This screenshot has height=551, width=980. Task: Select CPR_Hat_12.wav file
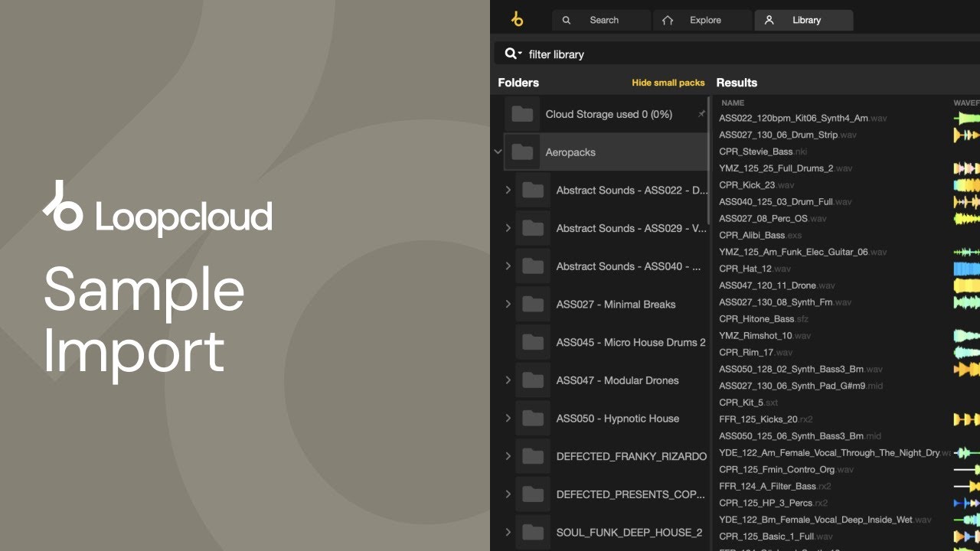pyautogui.click(x=755, y=269)
